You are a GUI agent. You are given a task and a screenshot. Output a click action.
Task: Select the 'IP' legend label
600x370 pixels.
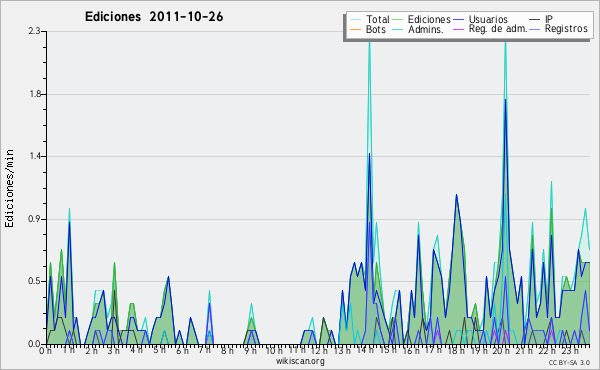click(549, 19)
